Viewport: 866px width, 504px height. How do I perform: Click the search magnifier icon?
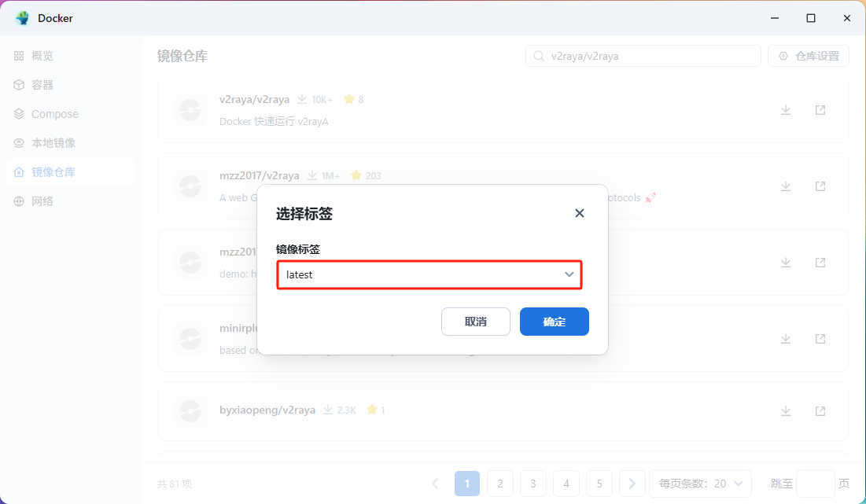[539, 57]
